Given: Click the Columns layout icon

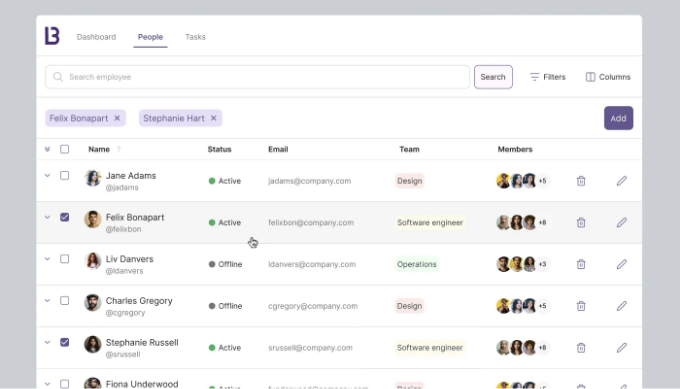Looking at the screenshot, I should point(590,77).
